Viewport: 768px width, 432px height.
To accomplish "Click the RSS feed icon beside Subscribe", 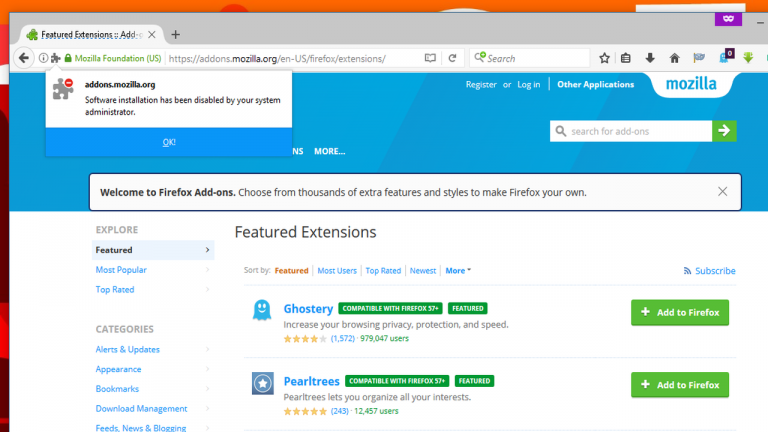I will (x=688, y=271).
